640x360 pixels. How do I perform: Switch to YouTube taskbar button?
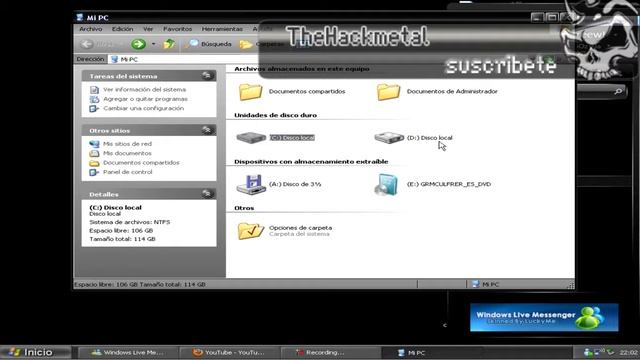(229, 353)
